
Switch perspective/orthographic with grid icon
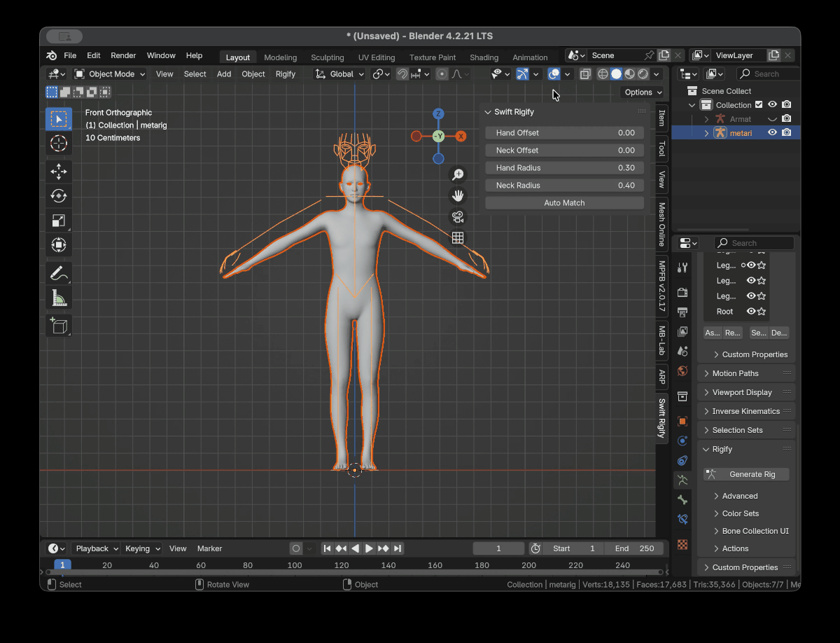458,238
